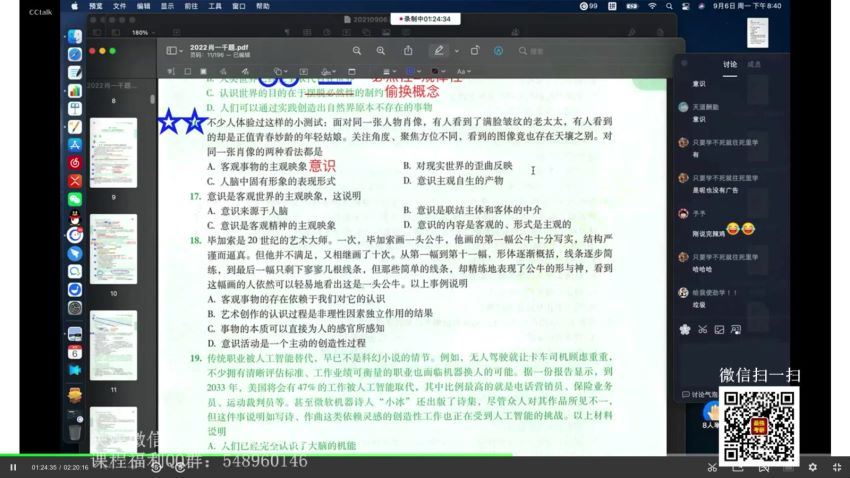Pause the video with the play/pause button
This screenshot has height=478, width=850.
13,467
